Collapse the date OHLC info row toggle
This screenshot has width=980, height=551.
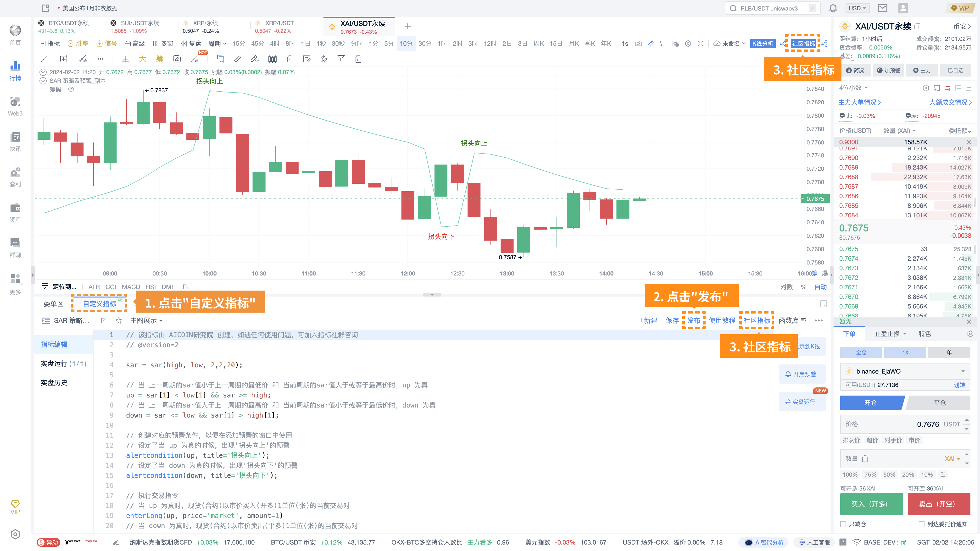[x=43, y=72]
